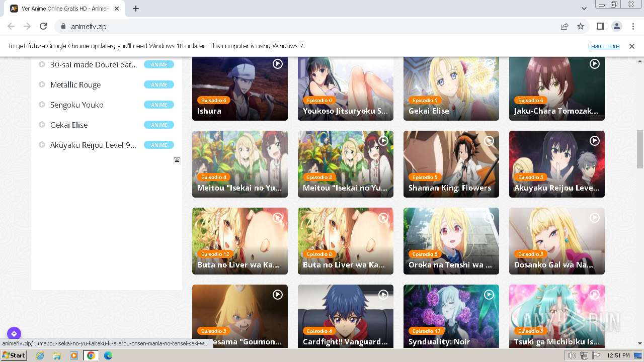Share this page icon in address bar
The width and height of the screenshot is (644, 362).
[565, 26]
